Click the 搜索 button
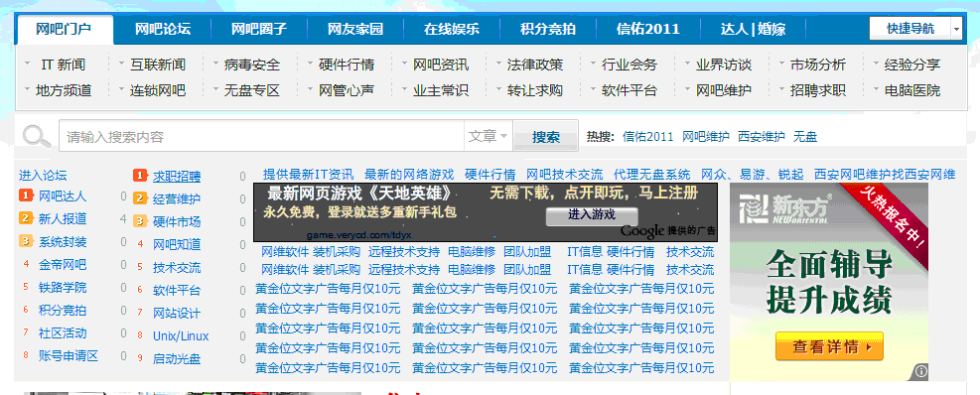The image size is (980, 395). 546,137
